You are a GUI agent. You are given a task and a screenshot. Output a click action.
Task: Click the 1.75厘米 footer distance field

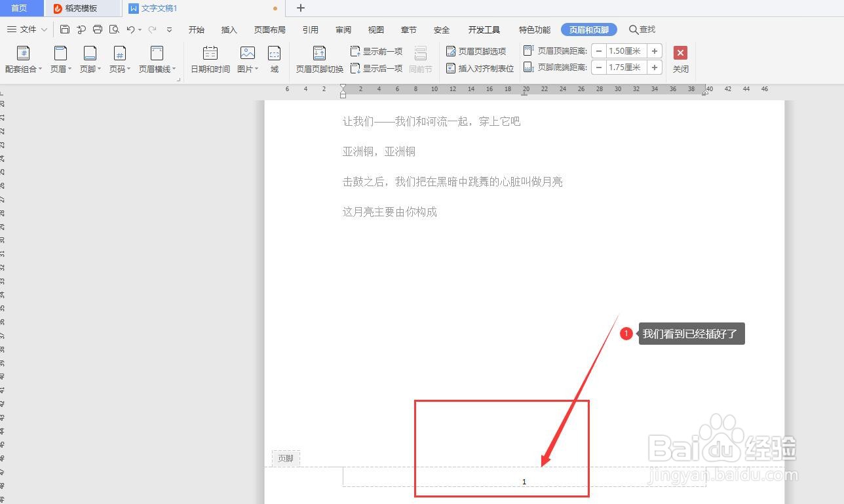[626, 68]
